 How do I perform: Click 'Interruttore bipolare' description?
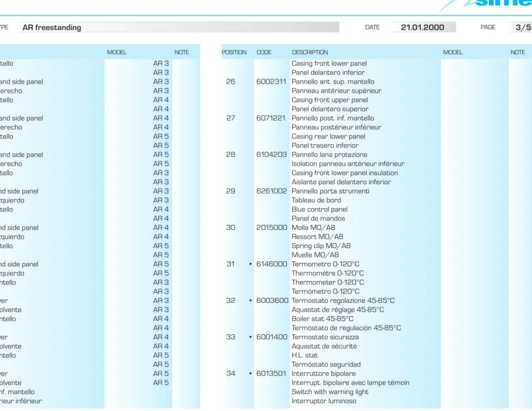[x=324, y=373]
